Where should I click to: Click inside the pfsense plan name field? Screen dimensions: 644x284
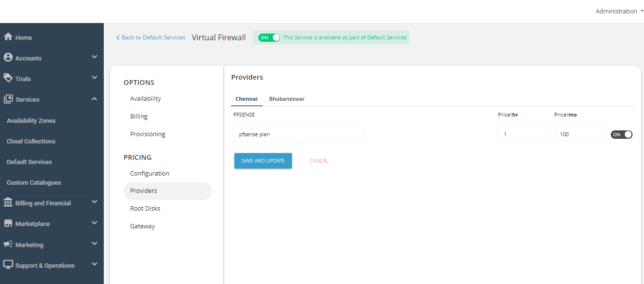click(298, 134)
